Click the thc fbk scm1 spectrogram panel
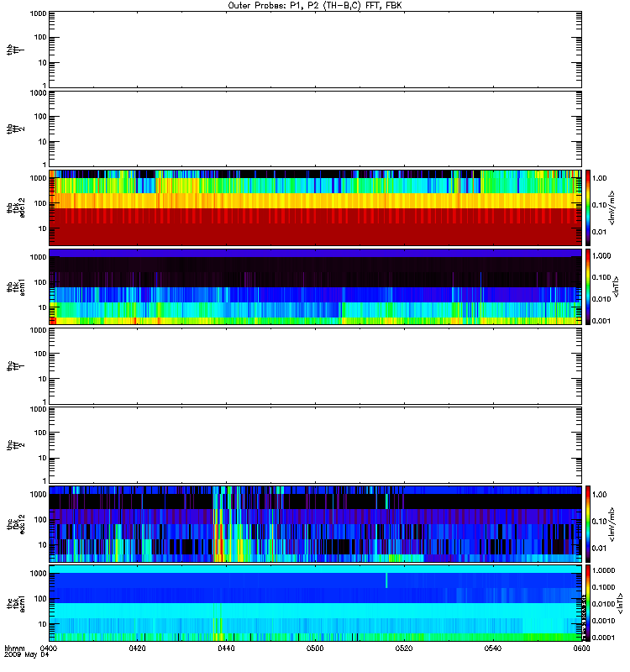Image resolution: width=630 pixels, height=672 pixels. point(316,603)
